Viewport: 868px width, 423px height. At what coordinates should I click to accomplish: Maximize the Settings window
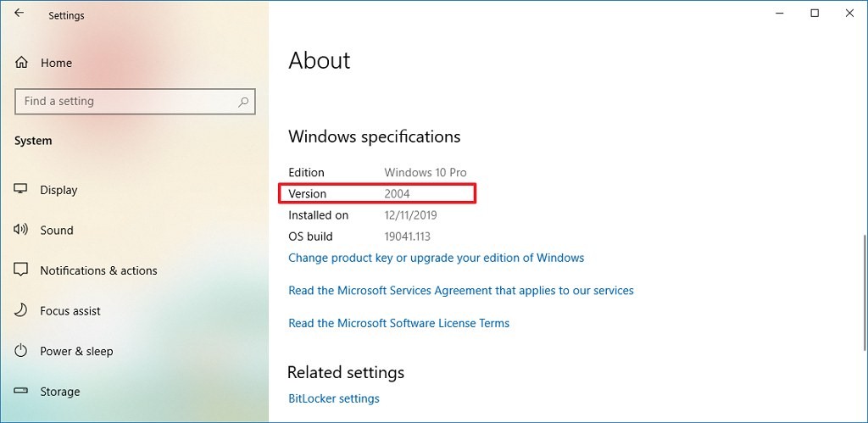pos(815,14)
